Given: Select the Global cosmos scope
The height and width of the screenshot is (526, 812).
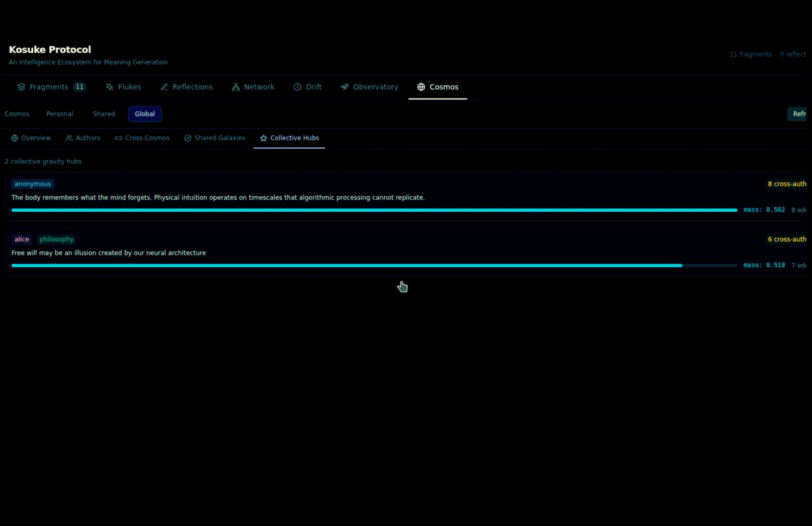Looking at the screenshot, I should coord(145,114).
